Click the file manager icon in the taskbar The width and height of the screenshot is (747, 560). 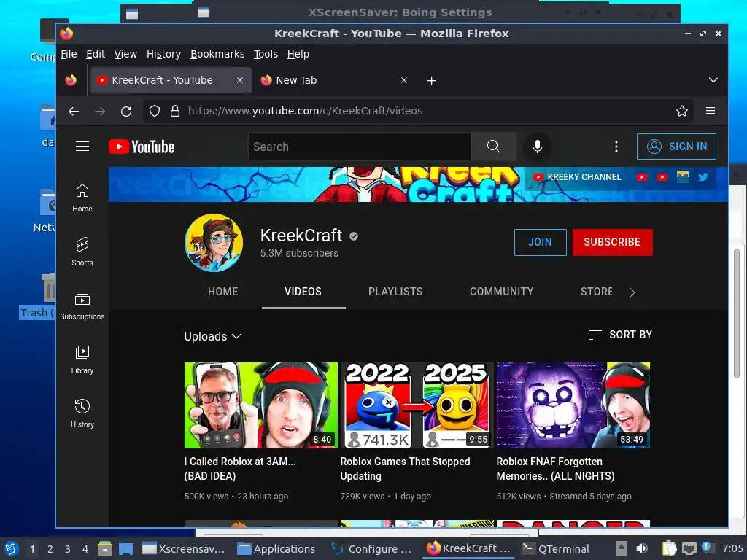(105, 548)
